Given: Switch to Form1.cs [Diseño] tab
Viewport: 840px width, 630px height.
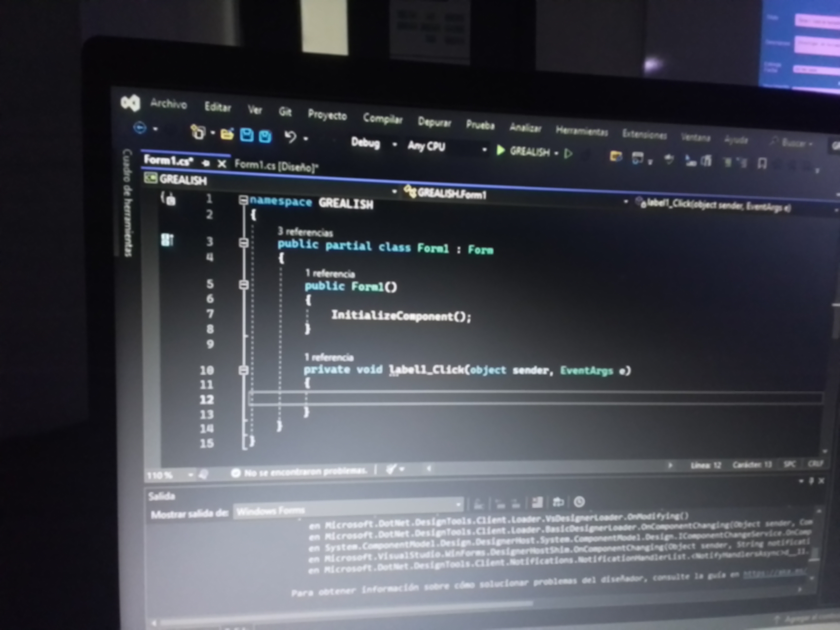Looking at the screenshot, I should 276,166.
